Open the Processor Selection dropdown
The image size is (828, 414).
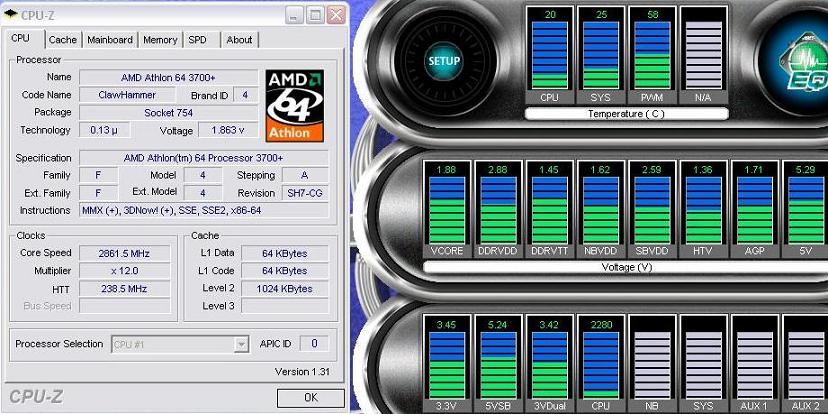pyautogui.click(x=180, y=344)
